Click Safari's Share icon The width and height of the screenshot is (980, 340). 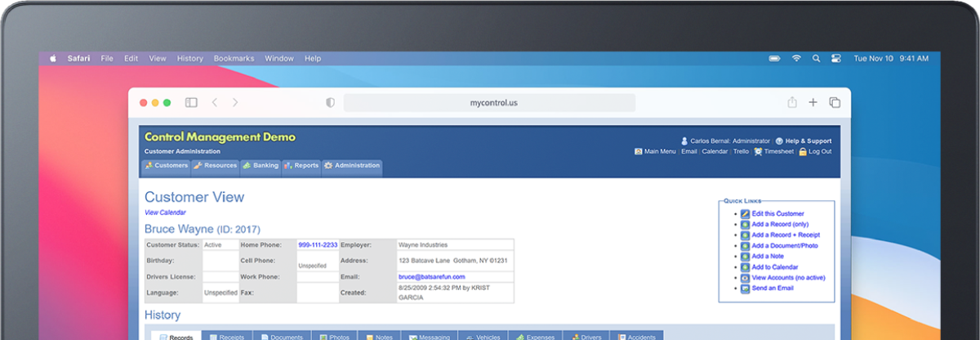coord(791,103)
